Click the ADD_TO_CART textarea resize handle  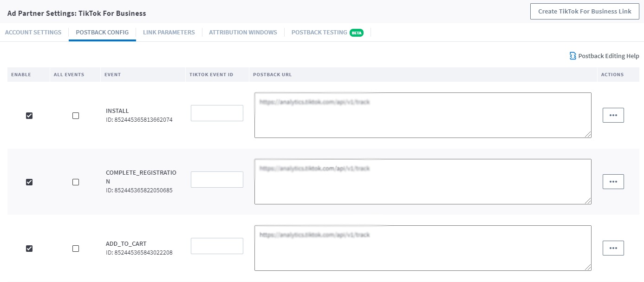(x=588, y=268)
